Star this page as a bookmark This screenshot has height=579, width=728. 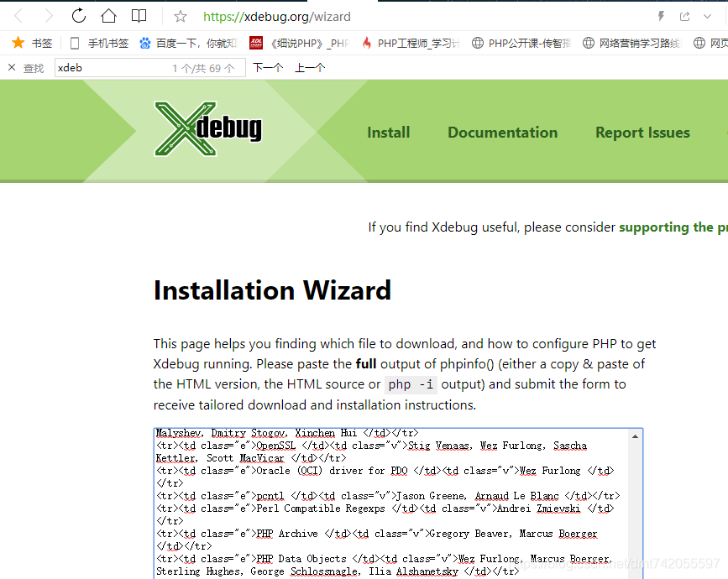point(181,17)
